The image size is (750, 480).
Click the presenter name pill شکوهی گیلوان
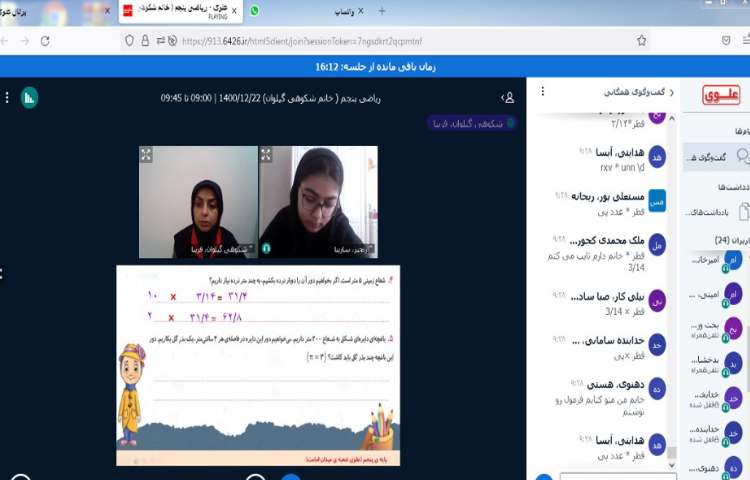(x=472, y=123)
